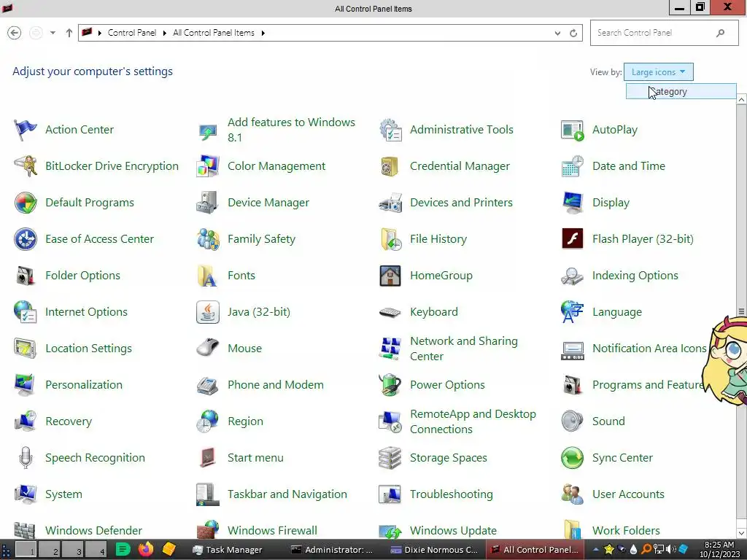Open the Date and Time icon
The width and height of the screenshot is (747, 560).
pyautogui.click(x=572, y=166)
